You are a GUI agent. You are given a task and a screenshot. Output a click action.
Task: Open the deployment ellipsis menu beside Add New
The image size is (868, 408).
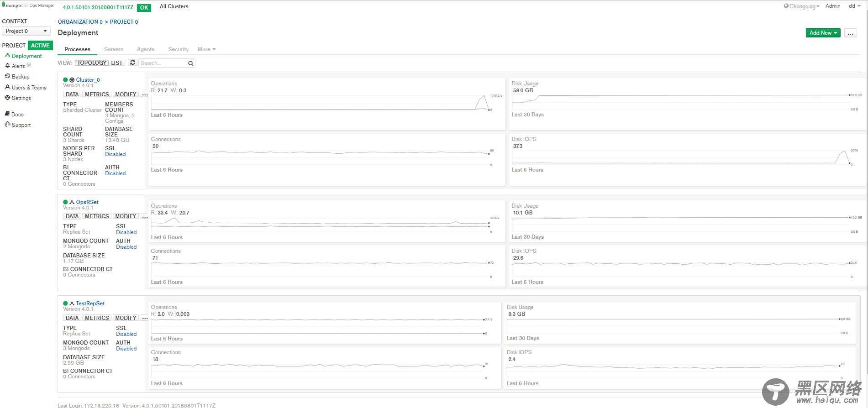[x=850, y=33]
